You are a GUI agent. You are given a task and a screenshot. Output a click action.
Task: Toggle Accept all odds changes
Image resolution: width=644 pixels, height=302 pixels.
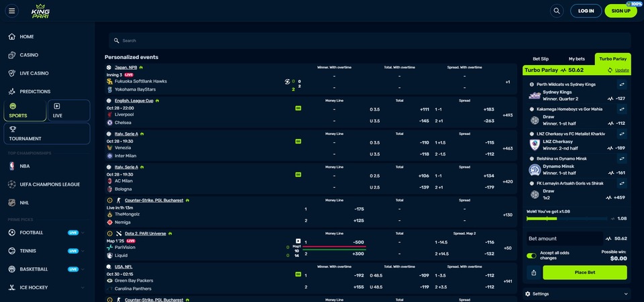click(x=531, y=256)
